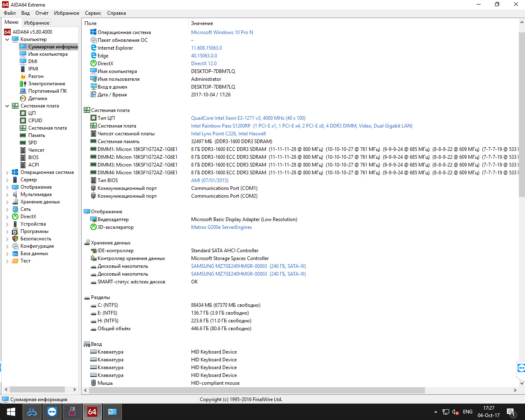Select the ACPI tree entry
Screen dimensions: 525x420
34,165
